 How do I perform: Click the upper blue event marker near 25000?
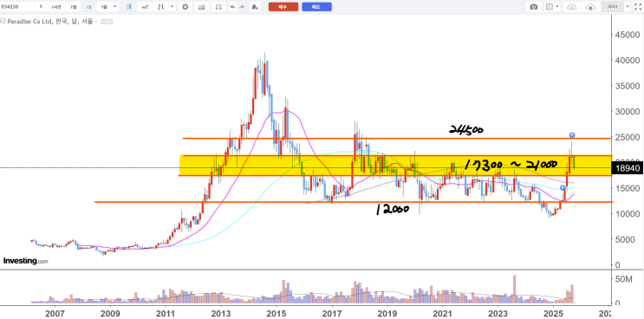pos(572,135)
